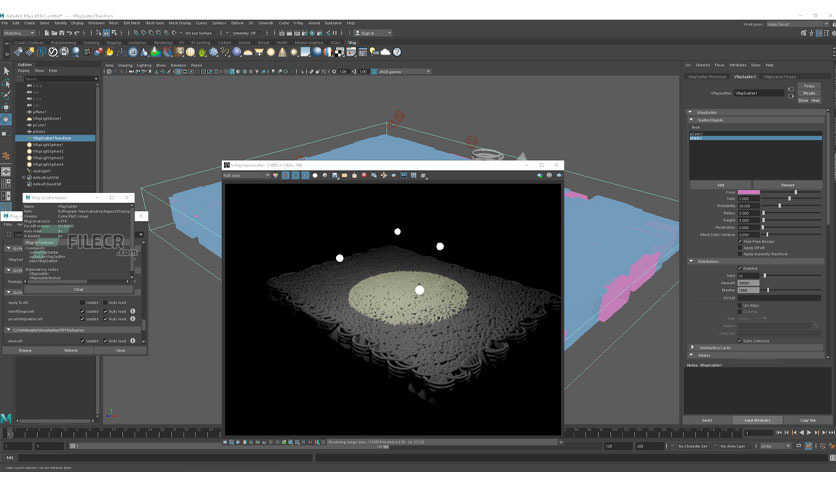Toggle Auto load checkbox in Apply To All row
The height and width of the screenshot is (484, 836).
[106, 302]
